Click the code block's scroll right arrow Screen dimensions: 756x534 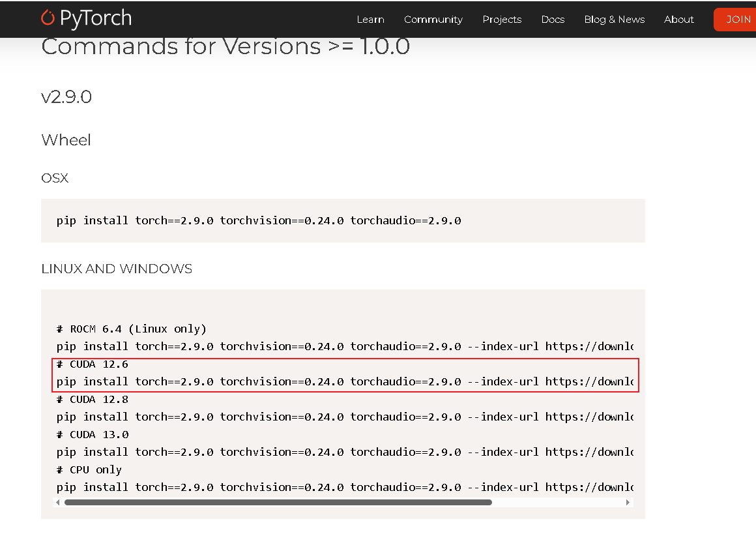pos(627,502)
